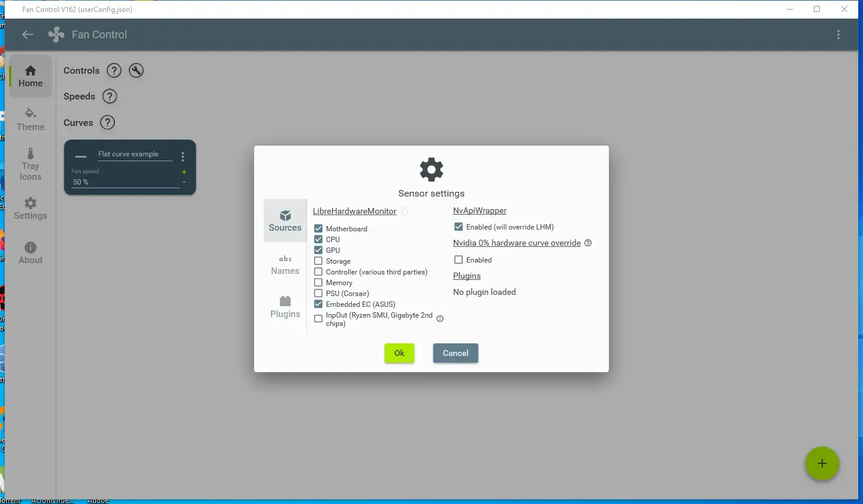Click the info icon next to InpOut
Screen dimensions: 863x504
pos(440,319)
